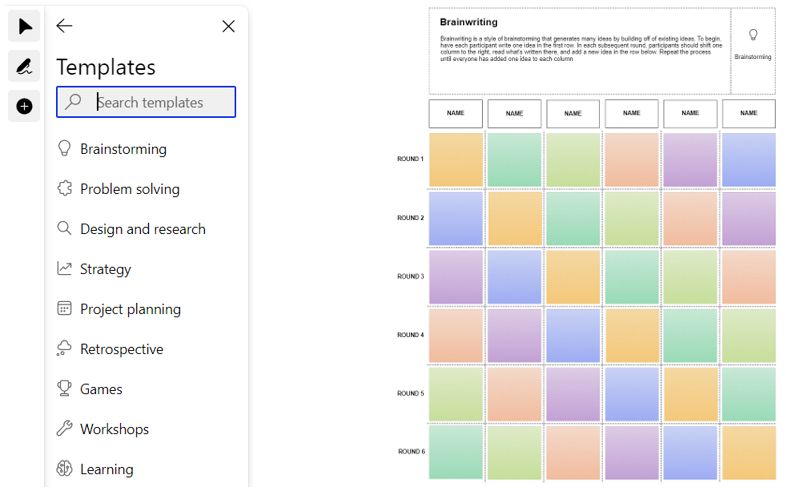Click the orange sticky note in Round 1
This screenshot has width=786, height=488.
[x=456, y=159]
